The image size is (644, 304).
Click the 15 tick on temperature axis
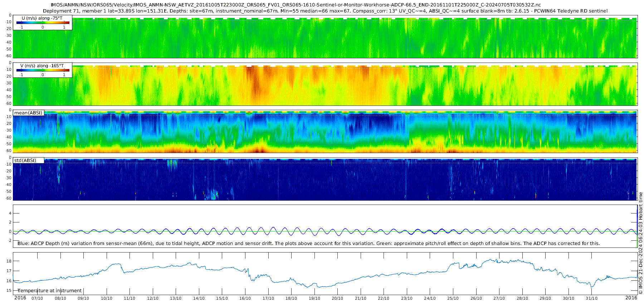click(9, 291)
